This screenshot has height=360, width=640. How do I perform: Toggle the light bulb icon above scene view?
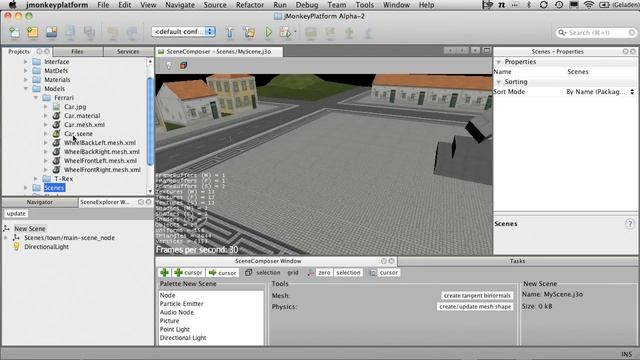[169, 65]
